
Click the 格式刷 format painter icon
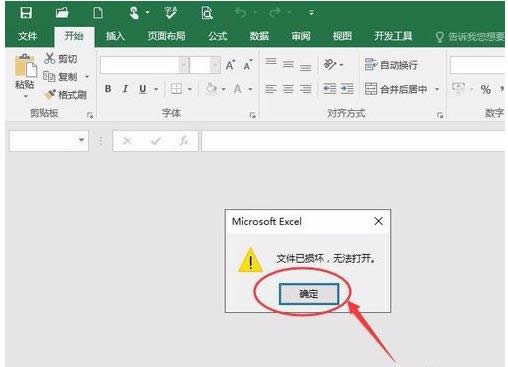tap(50, 95)
